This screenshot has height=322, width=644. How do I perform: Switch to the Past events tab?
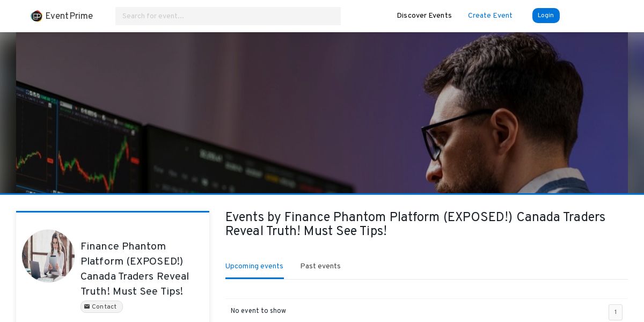320,266
